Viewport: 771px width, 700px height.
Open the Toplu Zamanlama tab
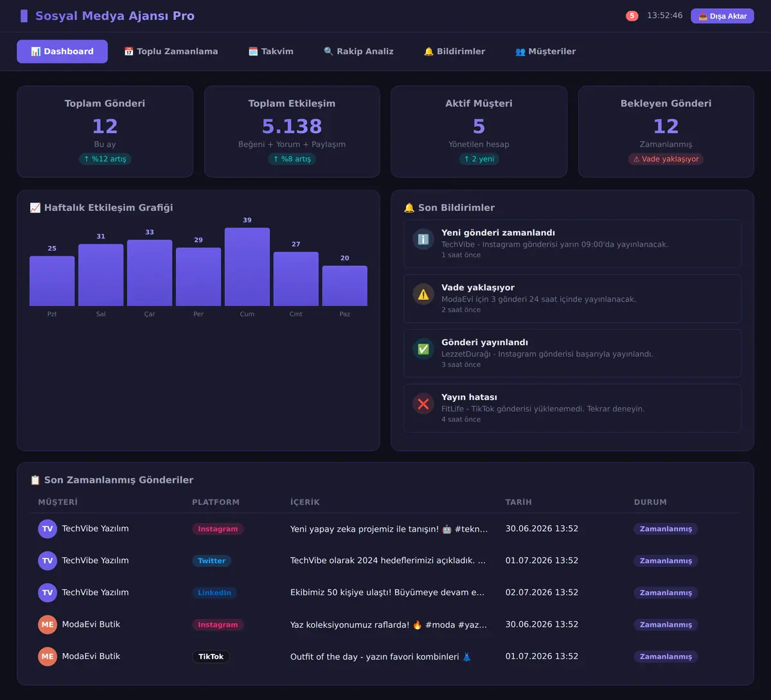pyautogui.click(x=171, y=51)
